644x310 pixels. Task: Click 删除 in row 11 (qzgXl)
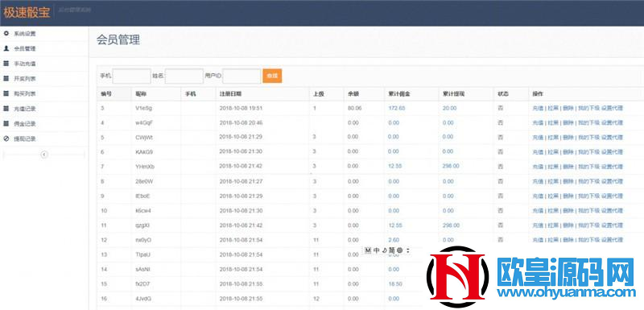tap(568, 225)
